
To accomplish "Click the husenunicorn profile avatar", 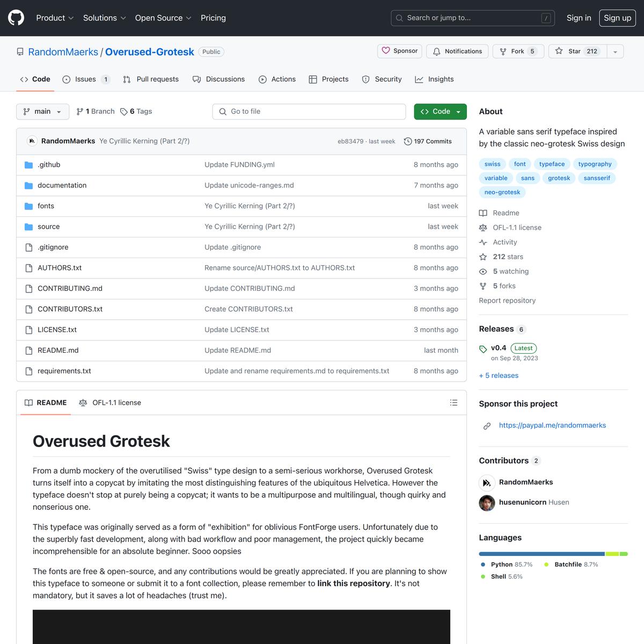I will tap(487, 503).
